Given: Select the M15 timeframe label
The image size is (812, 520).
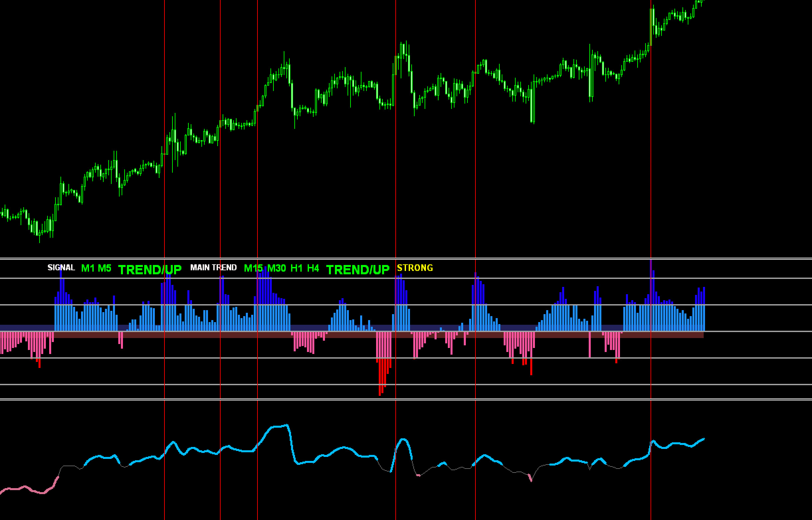Looking at the screenshot, I should pos(253,268).
